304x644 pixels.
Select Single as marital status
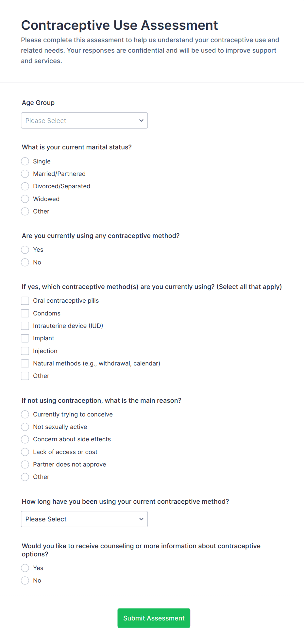25,161
